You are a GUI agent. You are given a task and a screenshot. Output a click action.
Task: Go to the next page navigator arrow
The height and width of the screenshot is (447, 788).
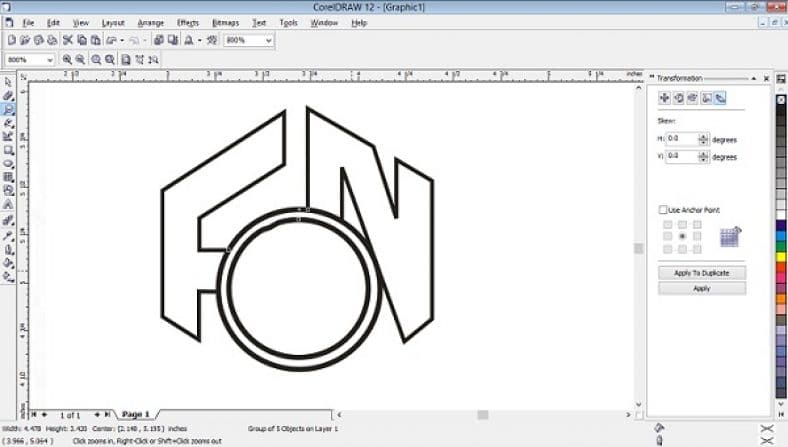pos(97,414)
